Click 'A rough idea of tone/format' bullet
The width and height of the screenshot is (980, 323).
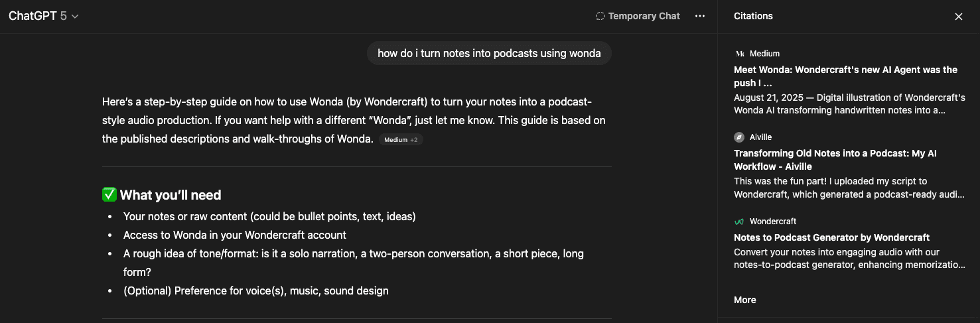click(354, 263)
